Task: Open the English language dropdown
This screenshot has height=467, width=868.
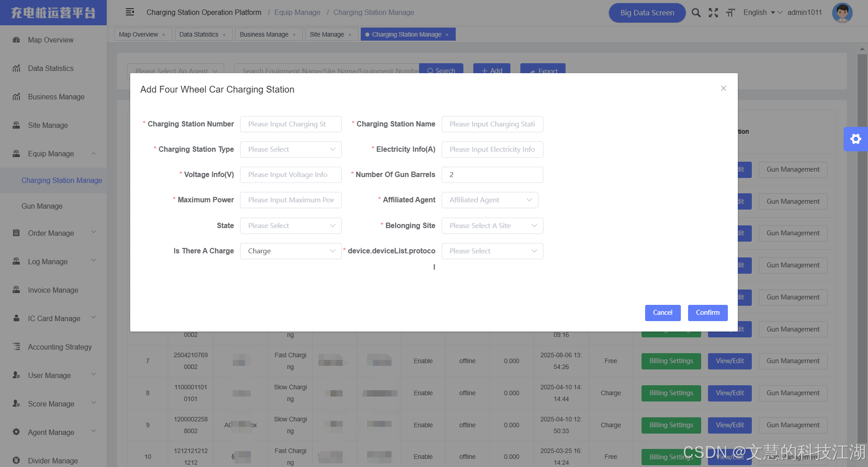Action: tap(759, 13)
